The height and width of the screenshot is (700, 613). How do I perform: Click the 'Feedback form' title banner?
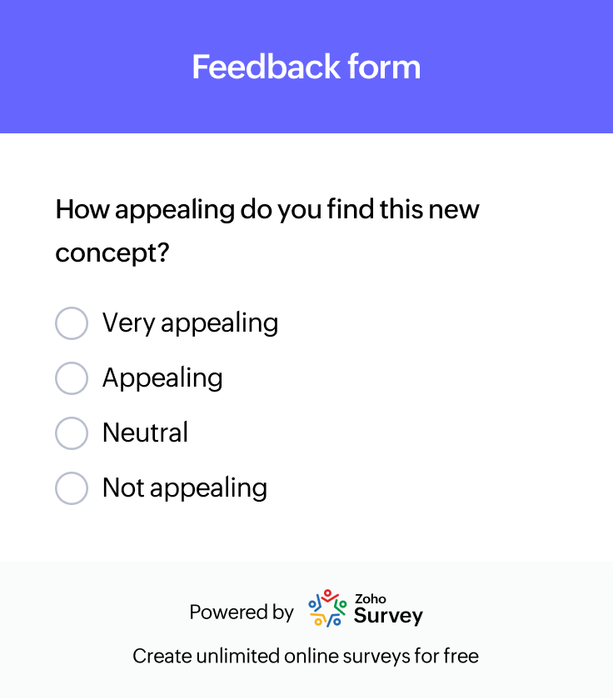(x=306, y=67)
